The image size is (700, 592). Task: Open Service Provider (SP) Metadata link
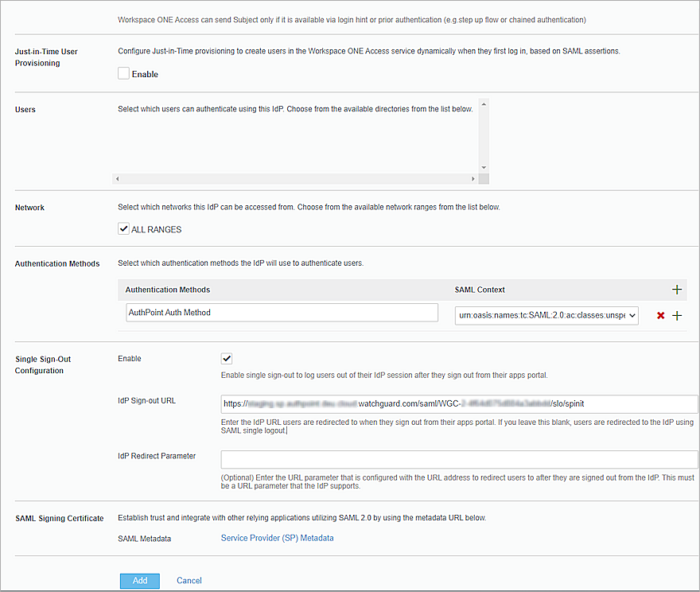[277, 538]
